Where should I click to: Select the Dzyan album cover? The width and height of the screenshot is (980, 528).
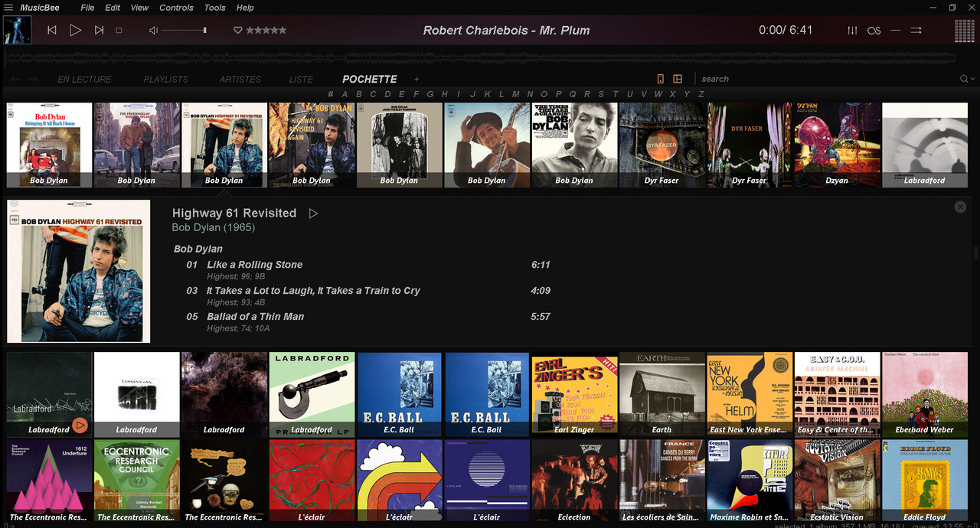click(x=837, y=145)
